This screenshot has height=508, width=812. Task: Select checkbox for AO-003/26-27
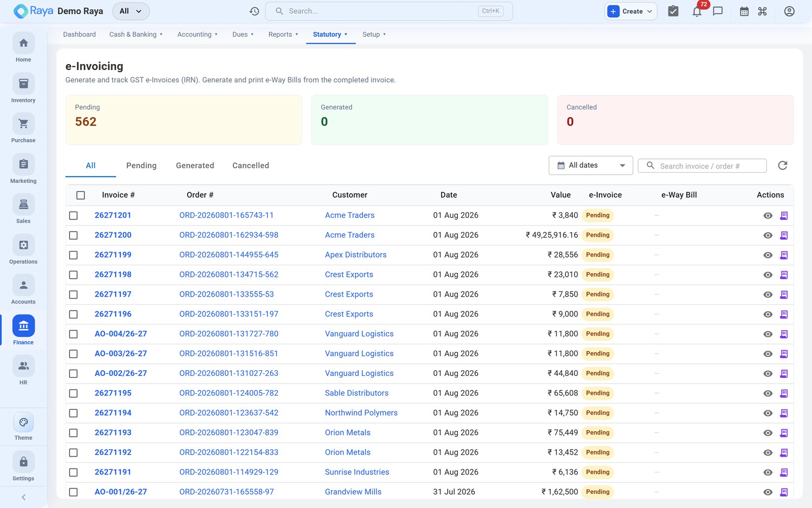74,354
